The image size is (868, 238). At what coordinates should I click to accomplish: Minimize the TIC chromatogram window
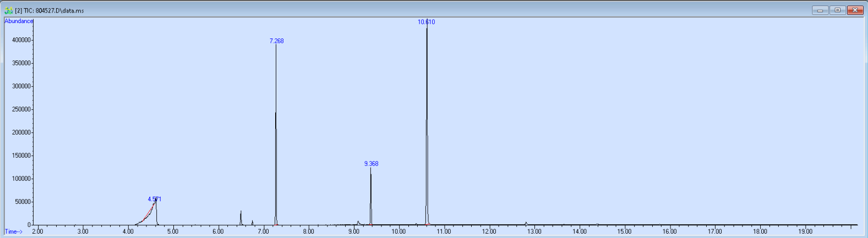click(x=820, y=10)
